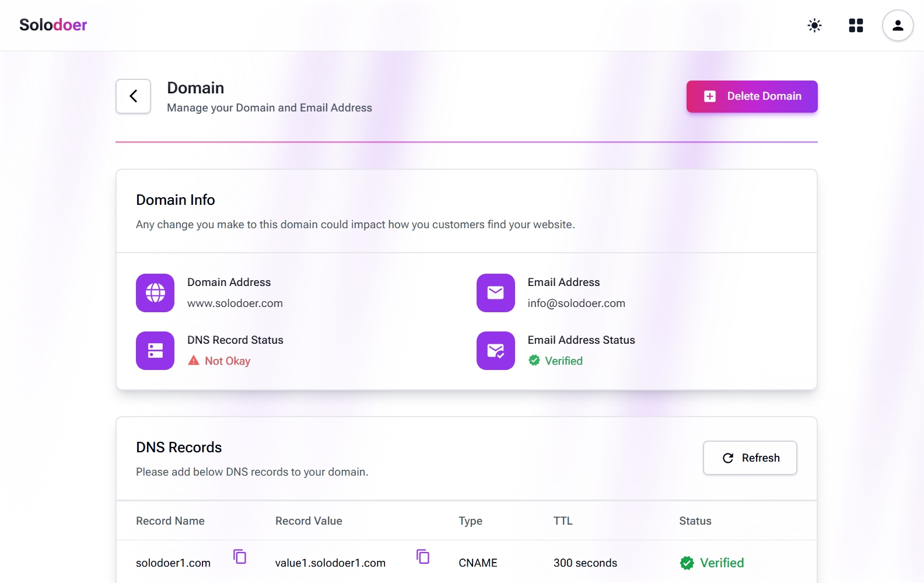
Task: Go back using the arrow button
Action: [134, 96]
